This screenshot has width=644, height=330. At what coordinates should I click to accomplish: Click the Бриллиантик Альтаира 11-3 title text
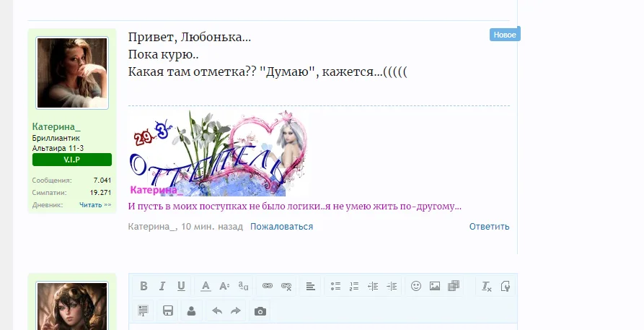click(58, 143)
